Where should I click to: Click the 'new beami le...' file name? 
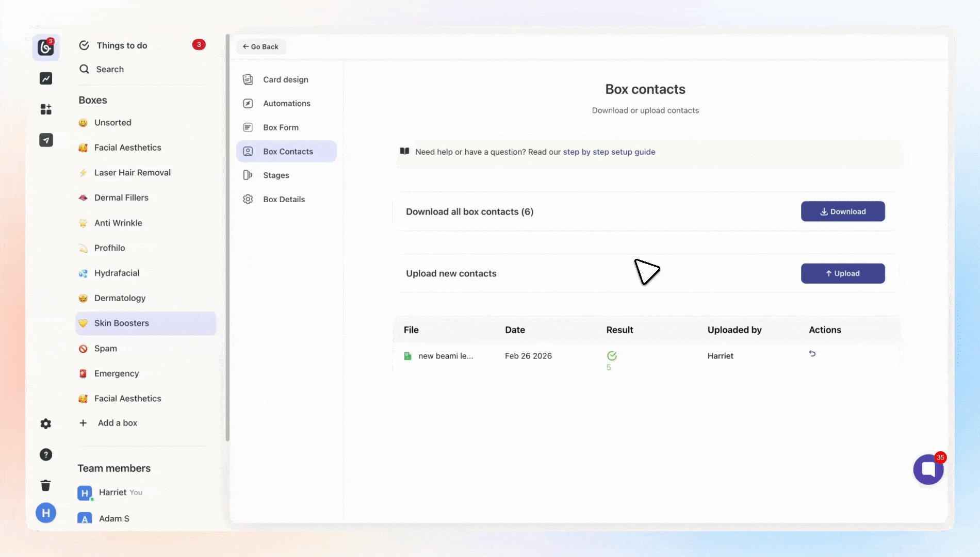click(446, 356)
